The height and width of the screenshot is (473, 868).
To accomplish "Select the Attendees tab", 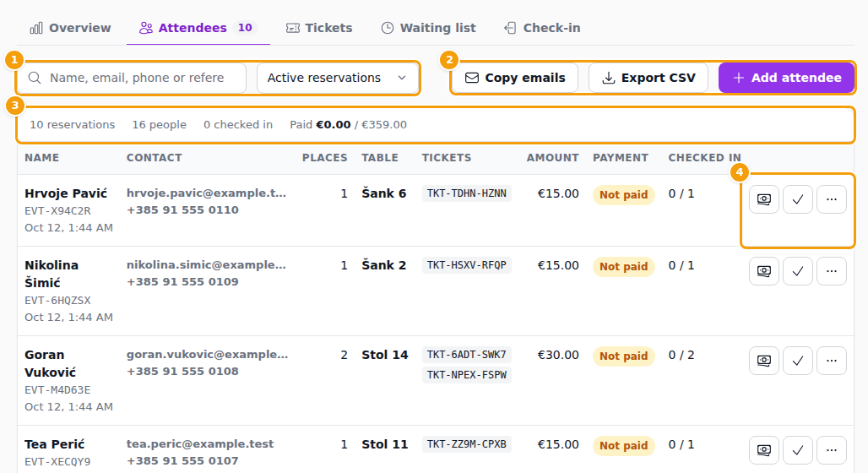I will pos(198,28).
